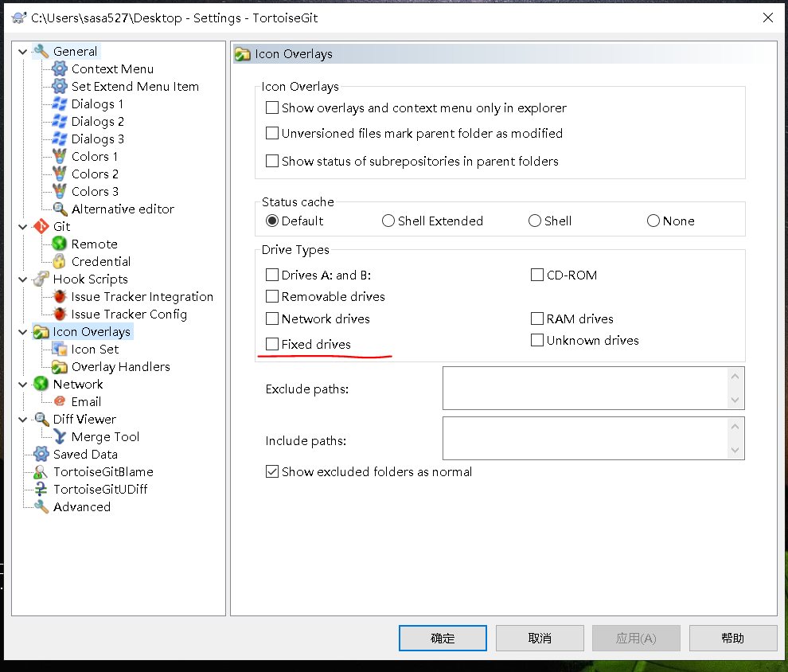Viewport: 788px width, 672px height.
Task: Click inside the Include paths text box
Action: click(585, 438)
